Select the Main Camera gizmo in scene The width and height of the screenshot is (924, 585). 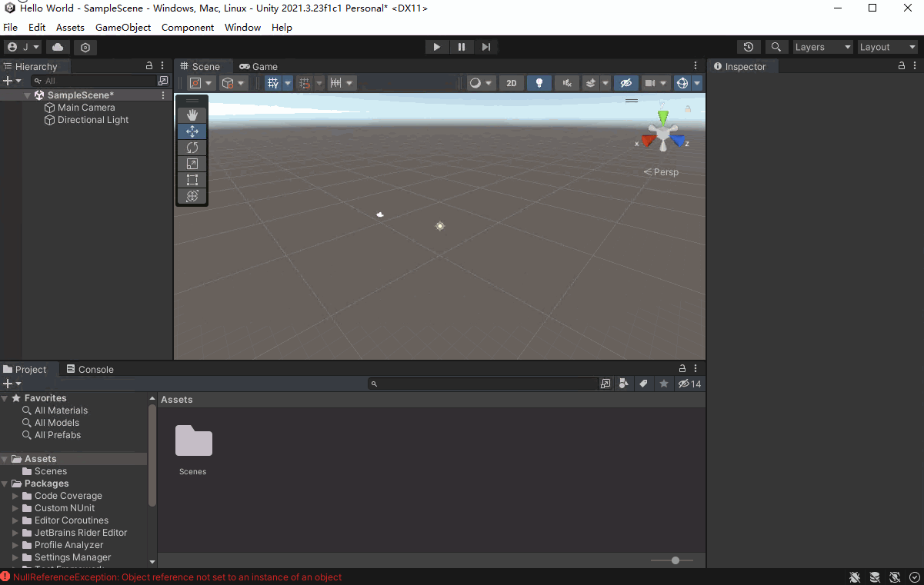point(380,214)
